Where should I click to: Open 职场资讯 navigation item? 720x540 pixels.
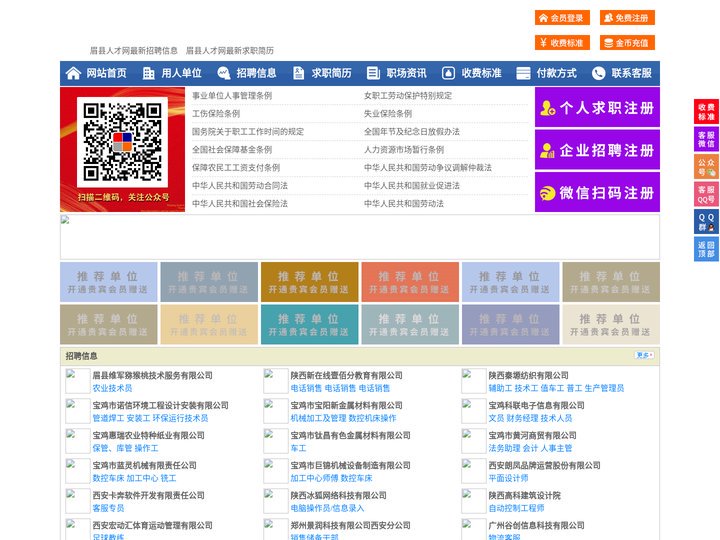pos(406,73)
